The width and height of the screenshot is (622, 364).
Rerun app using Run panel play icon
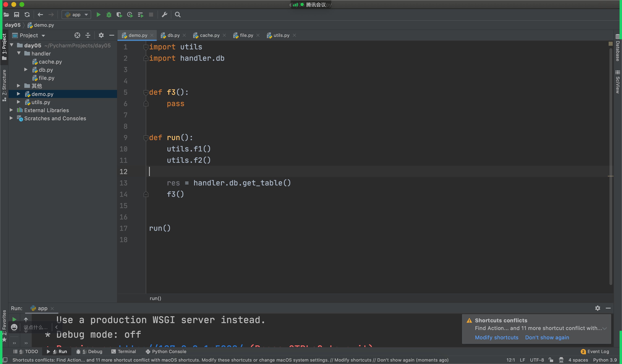click(14, 319)
